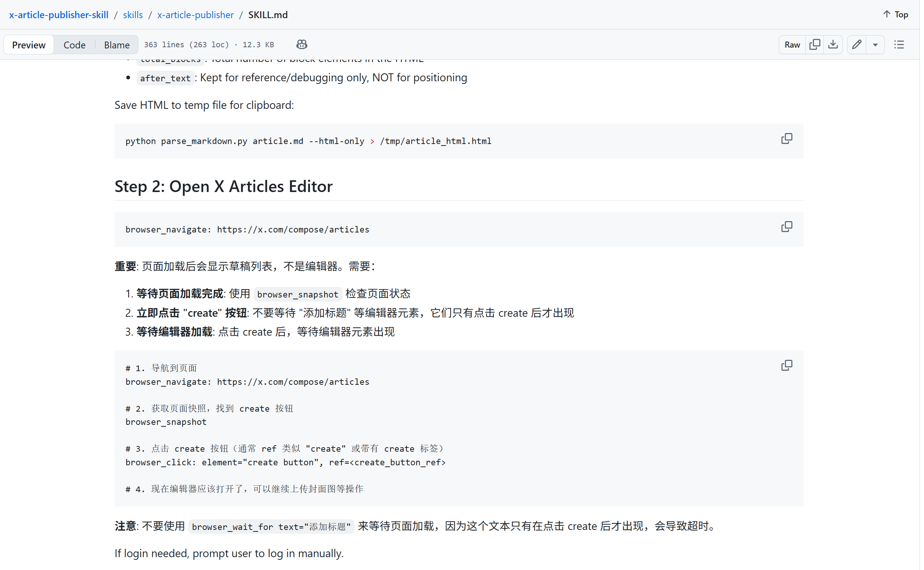Open the outline list icon
Viewport: 924px width, 570px height.
(899, 45)
